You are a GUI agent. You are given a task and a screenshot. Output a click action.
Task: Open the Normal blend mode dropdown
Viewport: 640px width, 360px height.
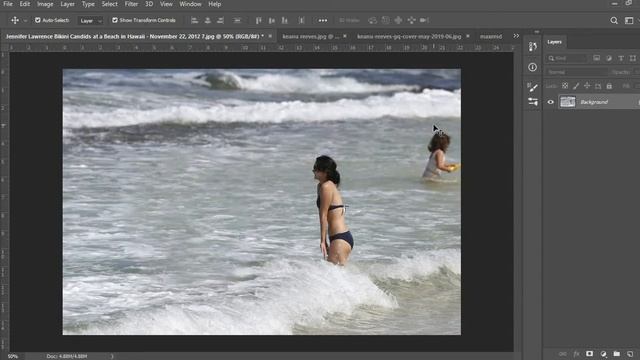point(577,72)
